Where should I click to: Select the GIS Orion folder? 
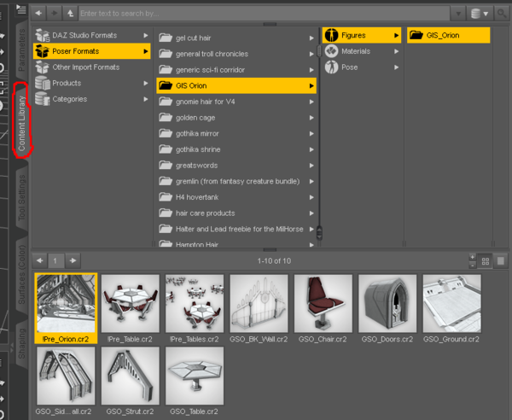[x=236, y=85]
